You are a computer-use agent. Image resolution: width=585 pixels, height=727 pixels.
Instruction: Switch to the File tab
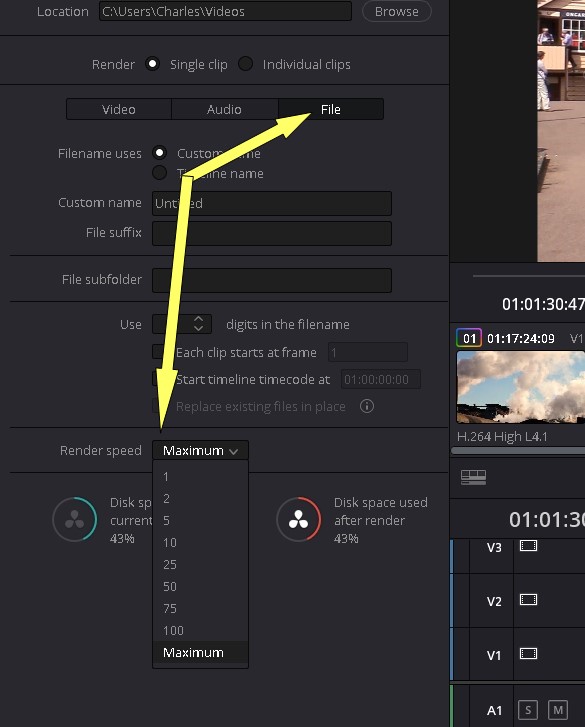pos(331,109)
